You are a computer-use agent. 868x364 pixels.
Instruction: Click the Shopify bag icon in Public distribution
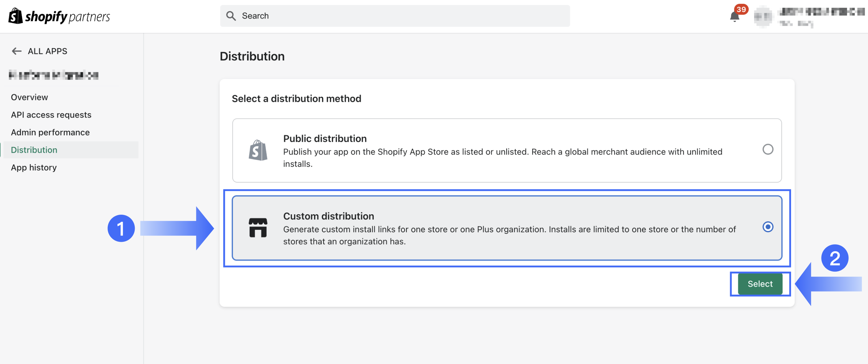258,151
